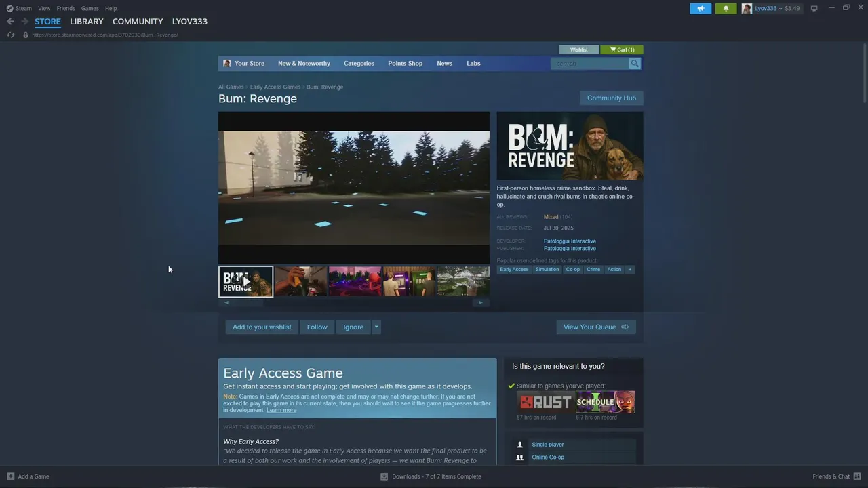Click Add a Game

(28, 476)
